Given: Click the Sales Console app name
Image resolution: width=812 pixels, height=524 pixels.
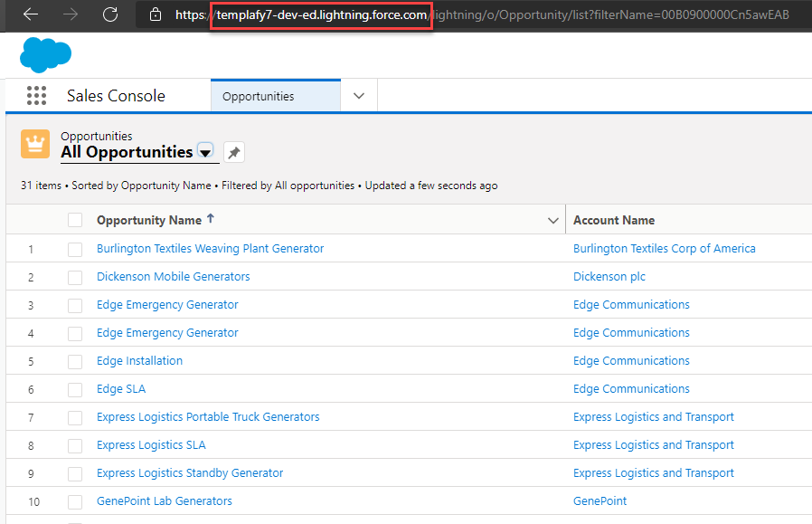Looking at the screenshot, I should pos(116,94).
